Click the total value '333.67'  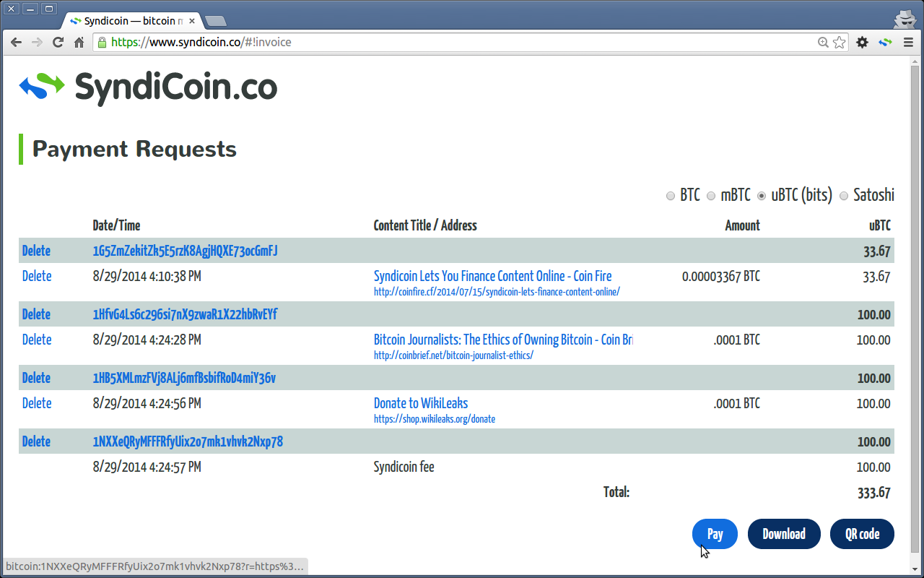(x=873, y=493)
